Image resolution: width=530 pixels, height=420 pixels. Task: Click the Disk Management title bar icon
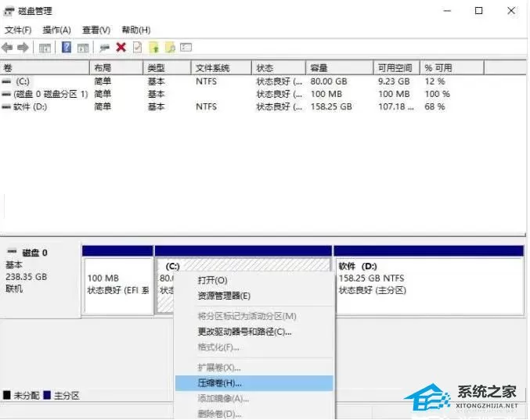click(x=9, y=11)
